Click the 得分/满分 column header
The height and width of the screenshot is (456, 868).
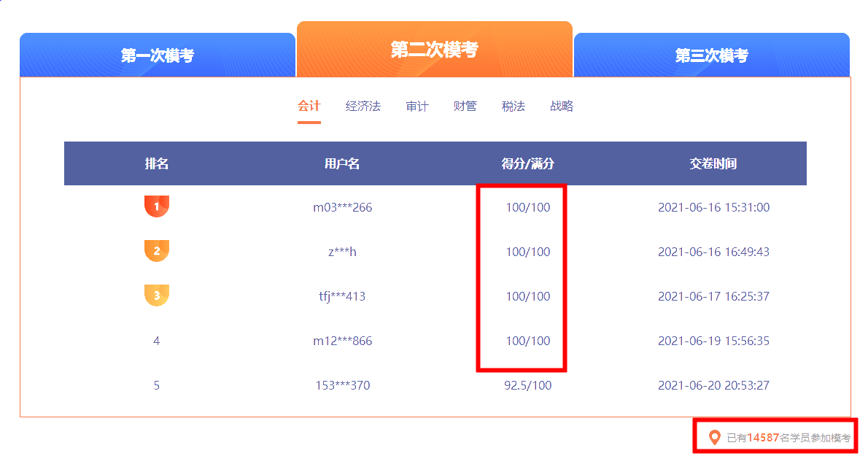(x=527, y=163)
